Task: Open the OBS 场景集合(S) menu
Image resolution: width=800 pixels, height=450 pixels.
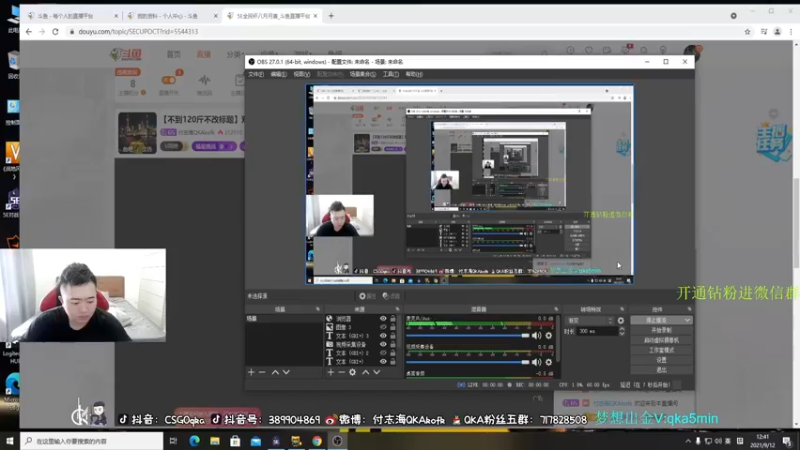Action: pyautogui.click(x=363, y=74)
